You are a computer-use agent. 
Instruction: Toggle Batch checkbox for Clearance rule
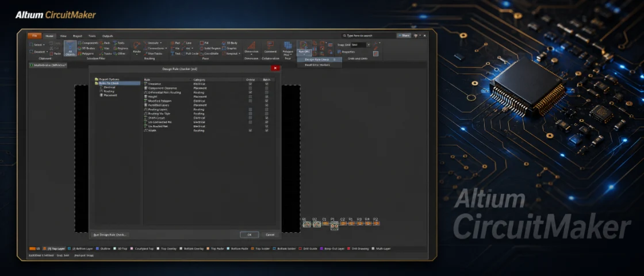tap(267, 84)
